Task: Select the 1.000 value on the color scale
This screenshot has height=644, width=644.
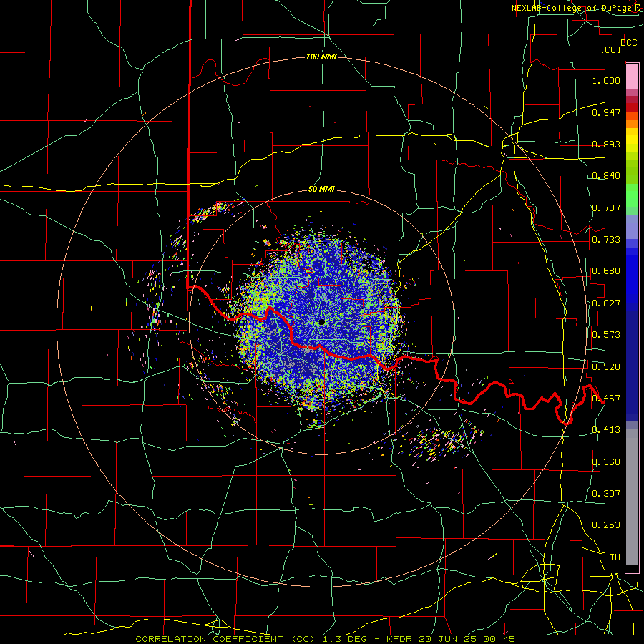Action: pyautogui.click(x=606, y=80)
